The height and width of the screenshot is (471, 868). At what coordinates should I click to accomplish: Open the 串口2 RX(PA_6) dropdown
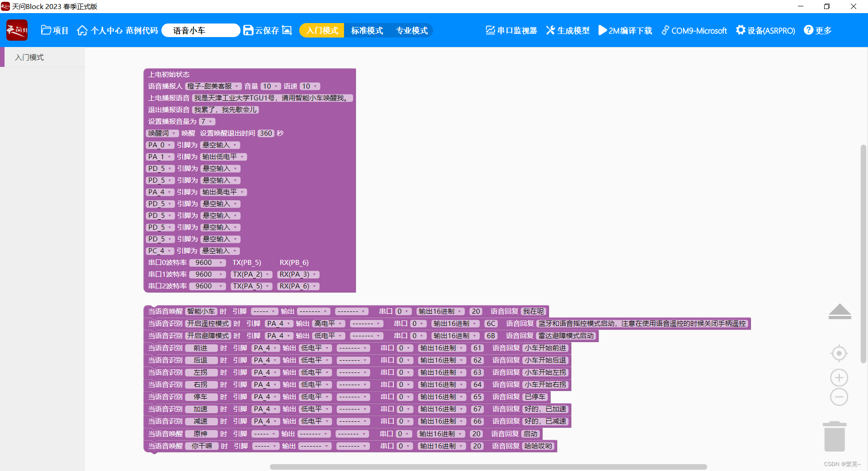298,286
